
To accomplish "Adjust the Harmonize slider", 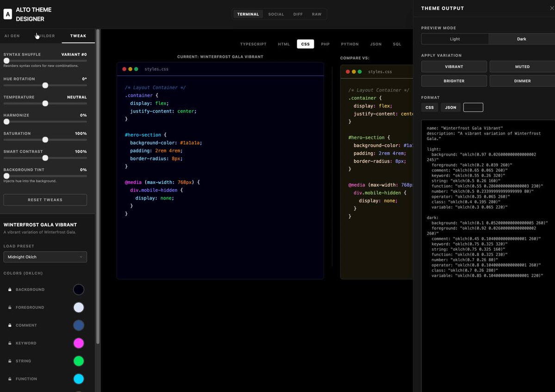I will (45, 122).
